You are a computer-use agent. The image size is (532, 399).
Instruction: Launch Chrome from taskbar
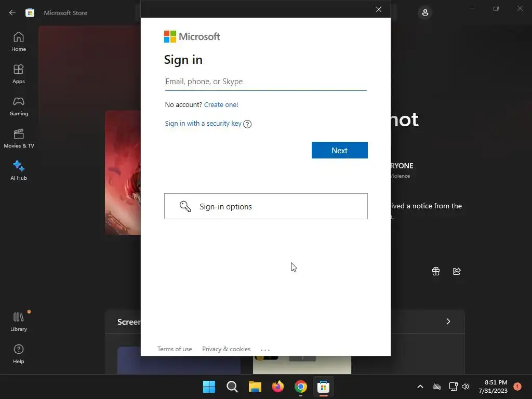pyautogui.click(x=301, y=387)
